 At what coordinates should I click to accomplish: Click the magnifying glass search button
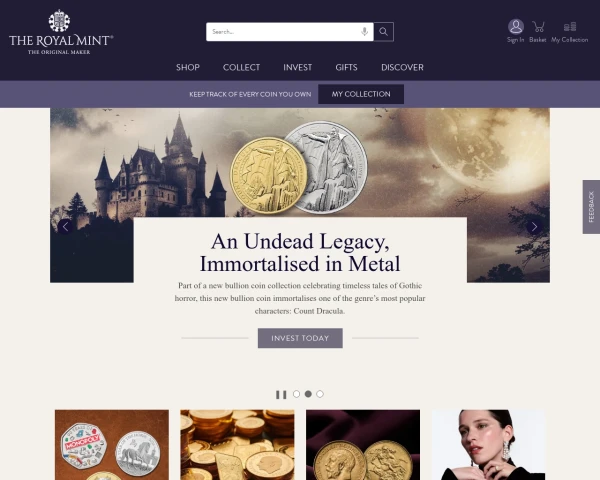tap(384, 32)
